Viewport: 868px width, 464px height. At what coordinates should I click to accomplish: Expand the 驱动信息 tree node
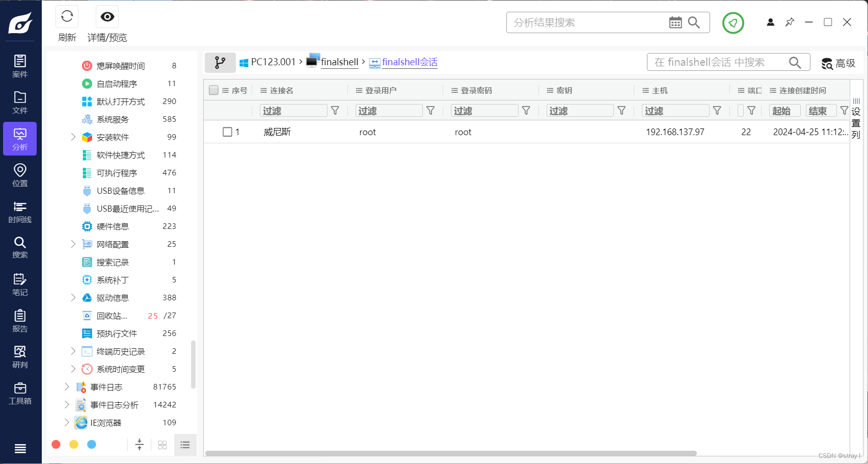tap(73, 297)
